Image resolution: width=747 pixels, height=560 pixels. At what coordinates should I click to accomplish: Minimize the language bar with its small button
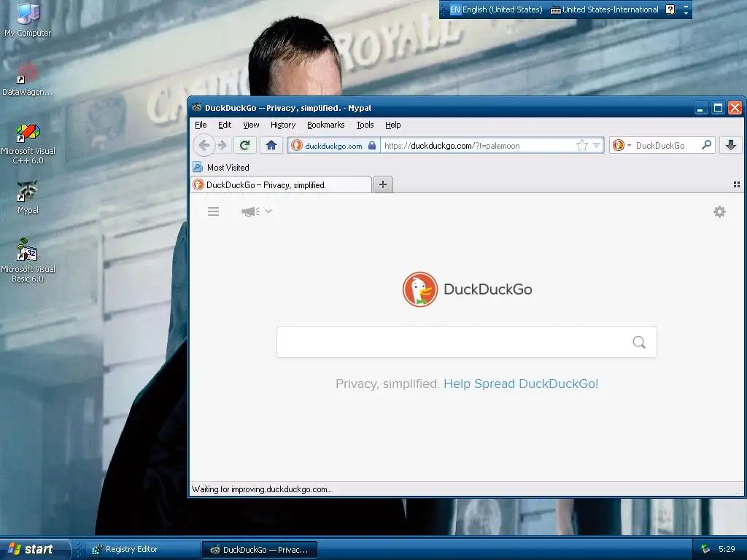tap(686, 6)
